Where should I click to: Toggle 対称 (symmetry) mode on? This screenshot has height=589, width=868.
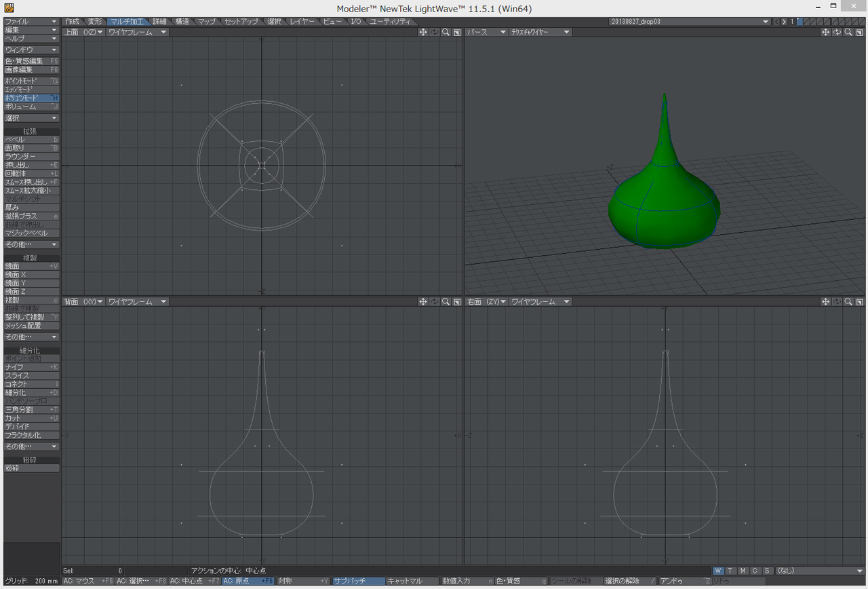pos(303,582)
